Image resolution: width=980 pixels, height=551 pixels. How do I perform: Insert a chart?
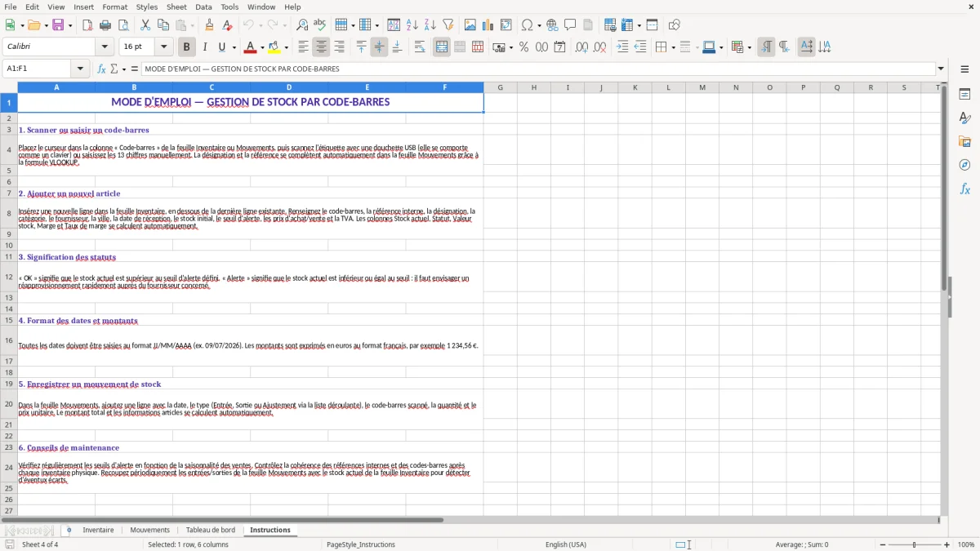point(488,25)
